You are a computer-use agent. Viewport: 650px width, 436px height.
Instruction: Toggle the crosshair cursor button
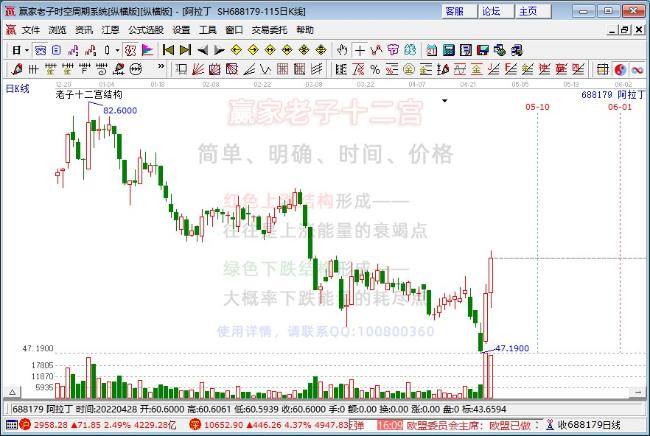[360, 50]
